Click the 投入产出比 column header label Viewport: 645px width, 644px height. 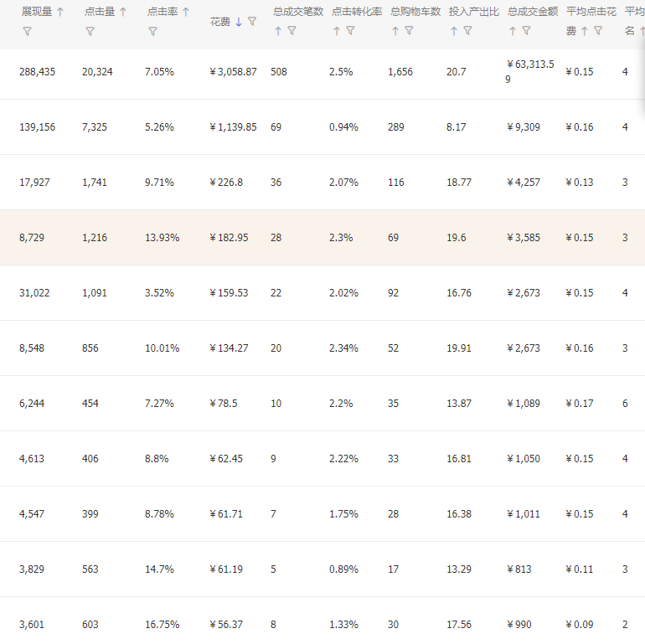474,12
